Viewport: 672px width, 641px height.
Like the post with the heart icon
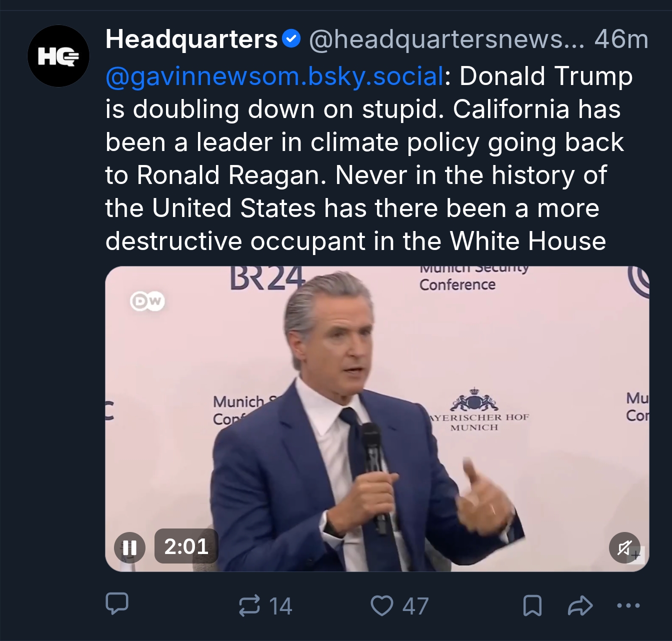381,605
